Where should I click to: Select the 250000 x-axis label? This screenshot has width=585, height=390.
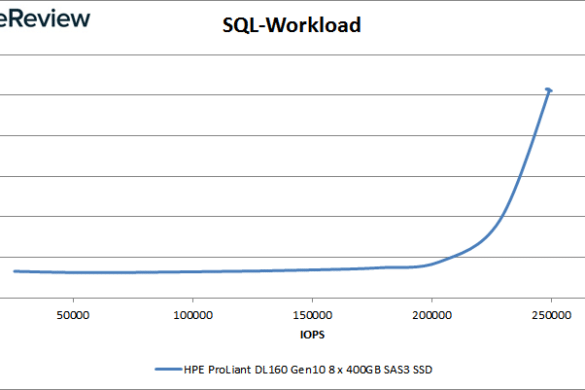551,315
